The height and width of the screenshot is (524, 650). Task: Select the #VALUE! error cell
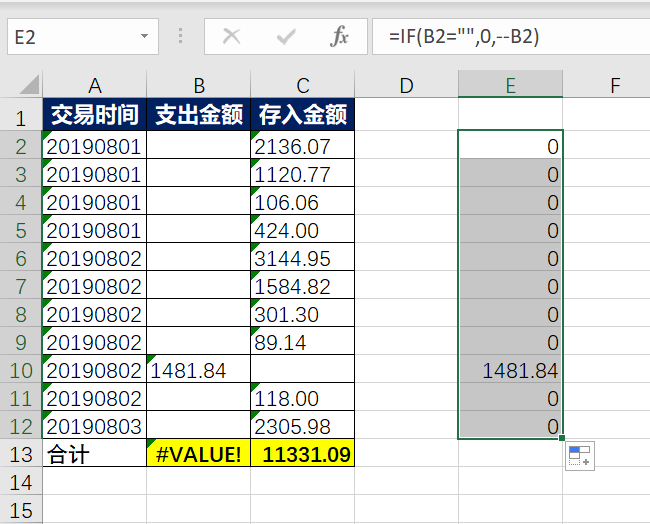(199, 454)
